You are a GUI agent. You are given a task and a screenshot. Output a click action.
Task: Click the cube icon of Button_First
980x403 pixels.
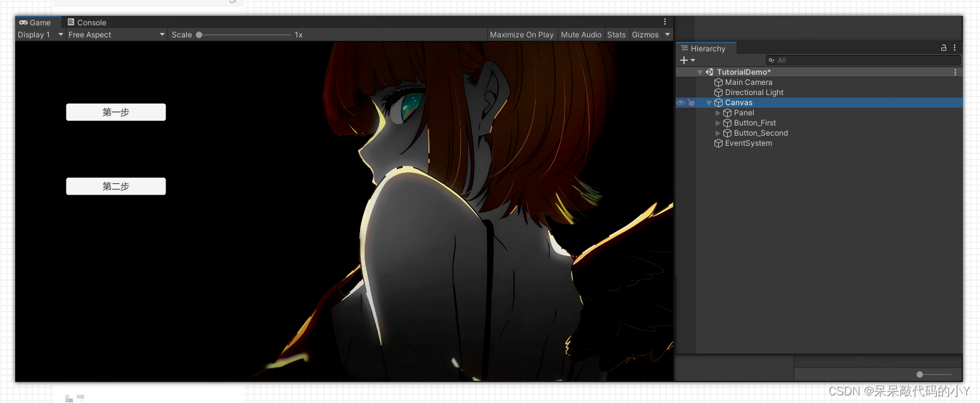click(x=727, y=123)
